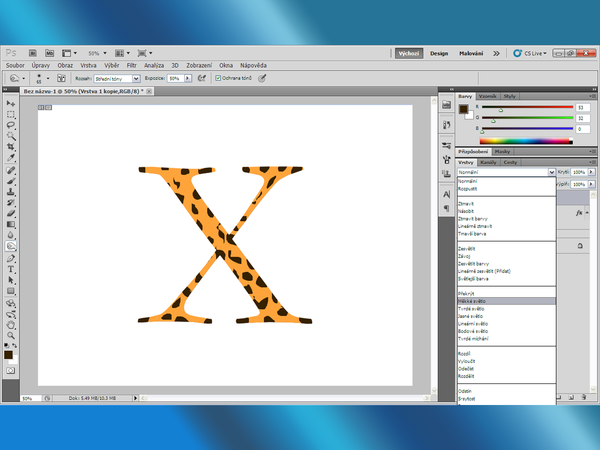Image resolution: width=600 pixels, height=450 pixels.
Task: Switch to the Kanály tab
Action: point(489,161)
